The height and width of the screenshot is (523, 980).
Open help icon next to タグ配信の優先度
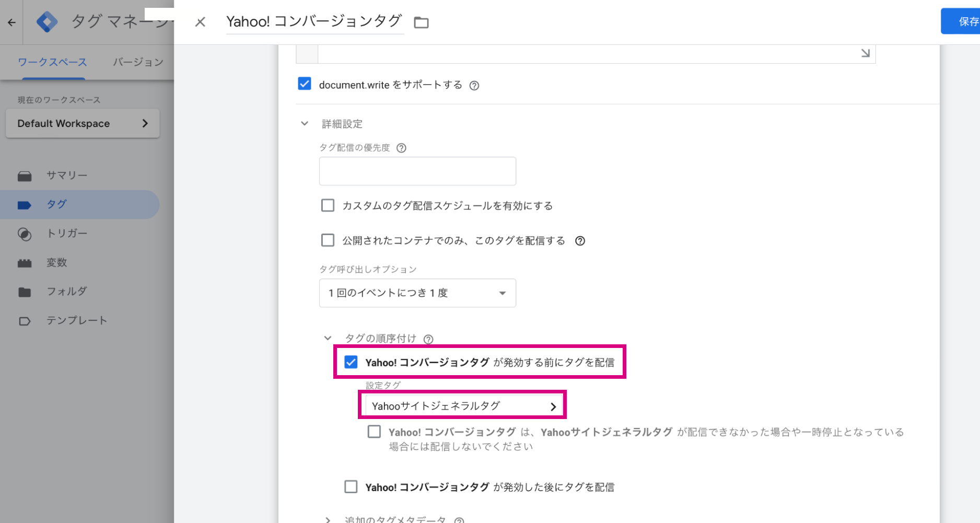[401, 148]
